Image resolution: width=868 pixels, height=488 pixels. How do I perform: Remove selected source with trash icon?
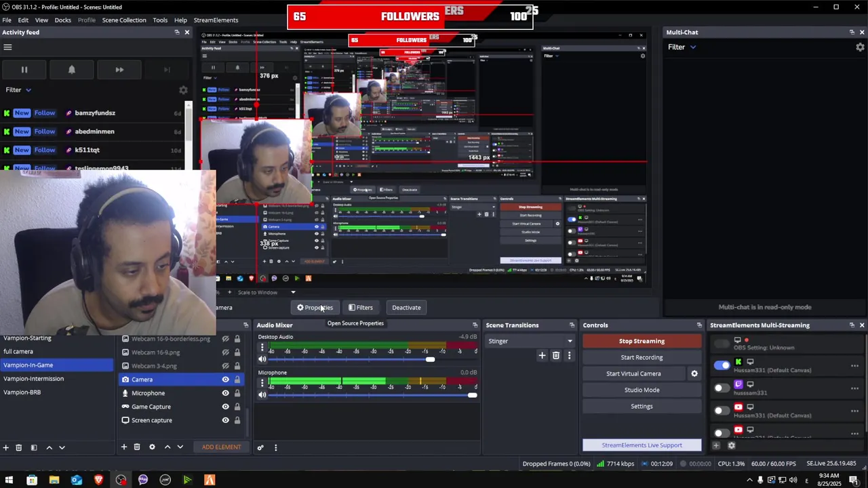136,447
